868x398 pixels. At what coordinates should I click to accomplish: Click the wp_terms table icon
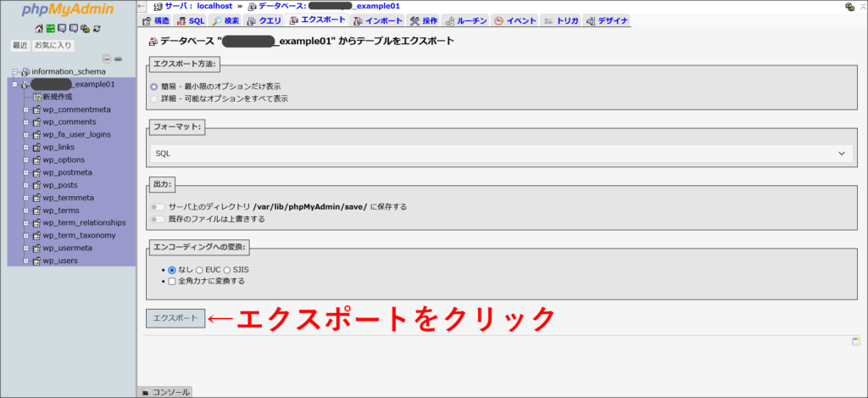pos(37,210)
